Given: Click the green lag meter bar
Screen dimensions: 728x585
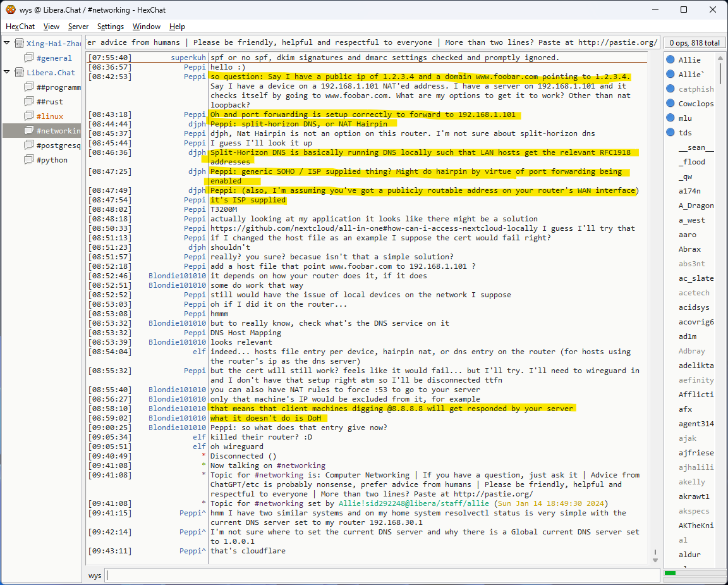Looking at the screenshot, I should pyautogui.click(x=670, y=573).
